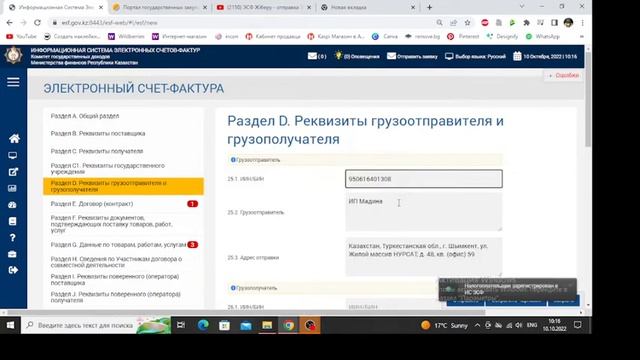Open Оповещения lightbulb notifications in header
640x360 pixels.
pos(357,56)
